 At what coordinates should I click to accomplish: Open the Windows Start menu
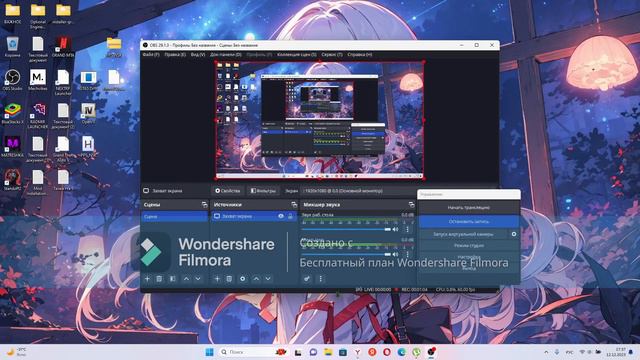click(209, 352)
